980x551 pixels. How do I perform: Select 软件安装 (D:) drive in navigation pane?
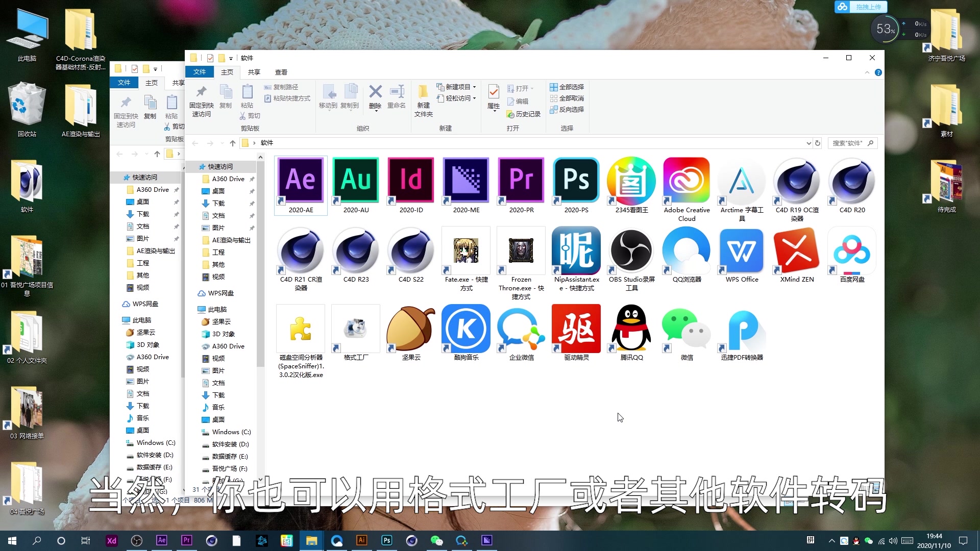pos(230,444)
